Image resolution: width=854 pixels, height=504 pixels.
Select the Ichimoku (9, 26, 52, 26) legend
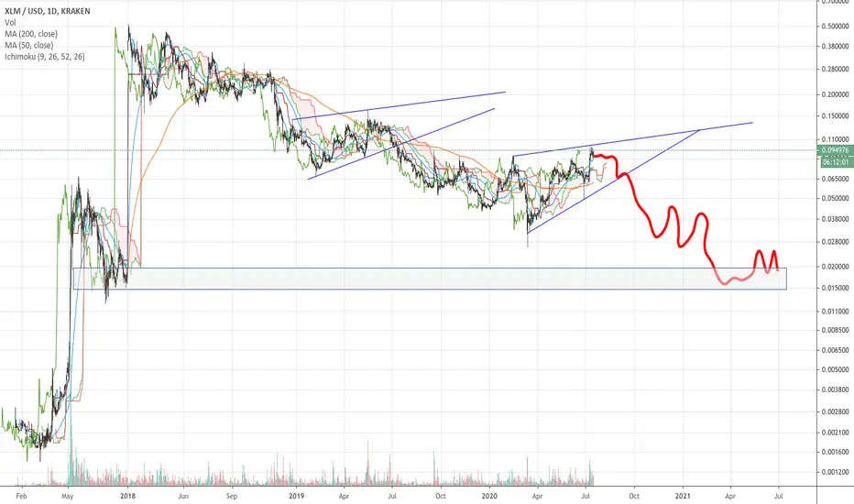pyautogui.click(x=45, y=57)
